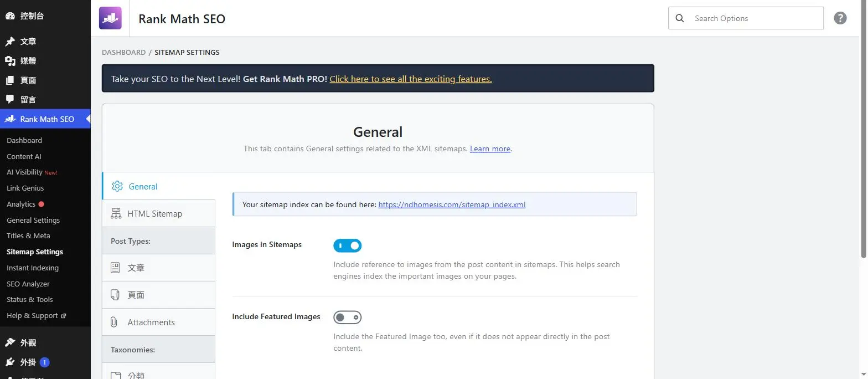Click the 頁面 post type page icon
Viewport: 868px width, 379px height.
click(x=115, y=295)
